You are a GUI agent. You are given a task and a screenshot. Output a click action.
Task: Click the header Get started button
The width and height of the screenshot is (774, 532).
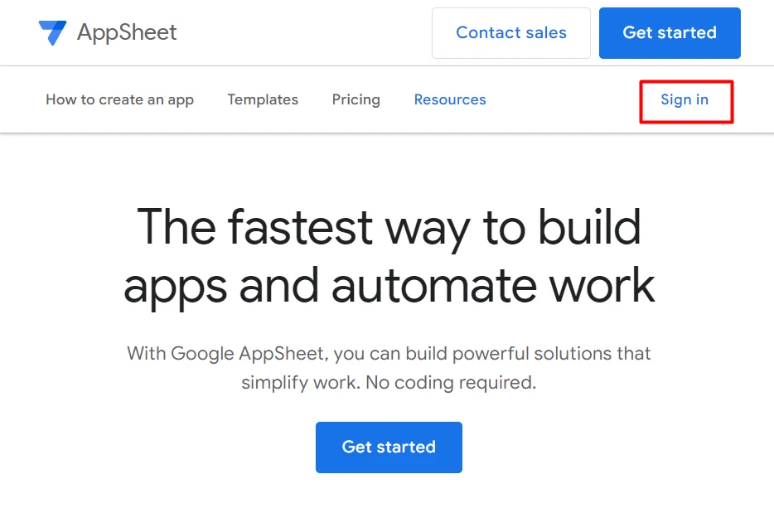click(670, 33)
